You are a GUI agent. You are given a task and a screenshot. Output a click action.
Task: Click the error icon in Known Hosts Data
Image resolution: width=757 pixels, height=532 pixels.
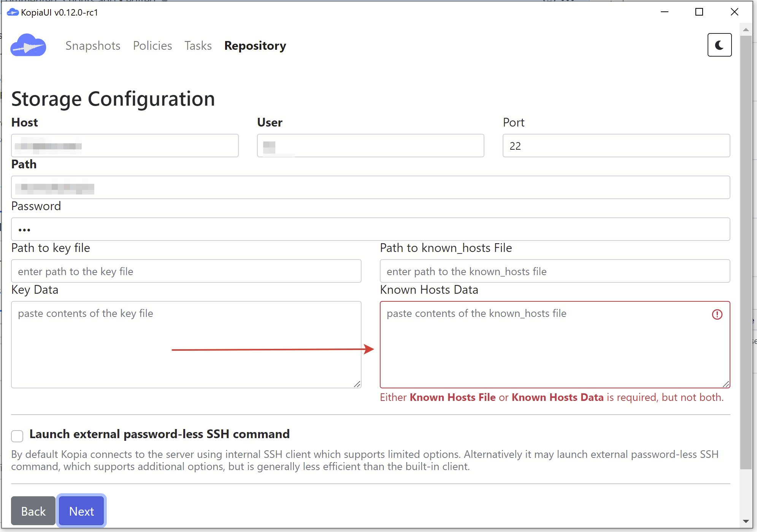717,314
